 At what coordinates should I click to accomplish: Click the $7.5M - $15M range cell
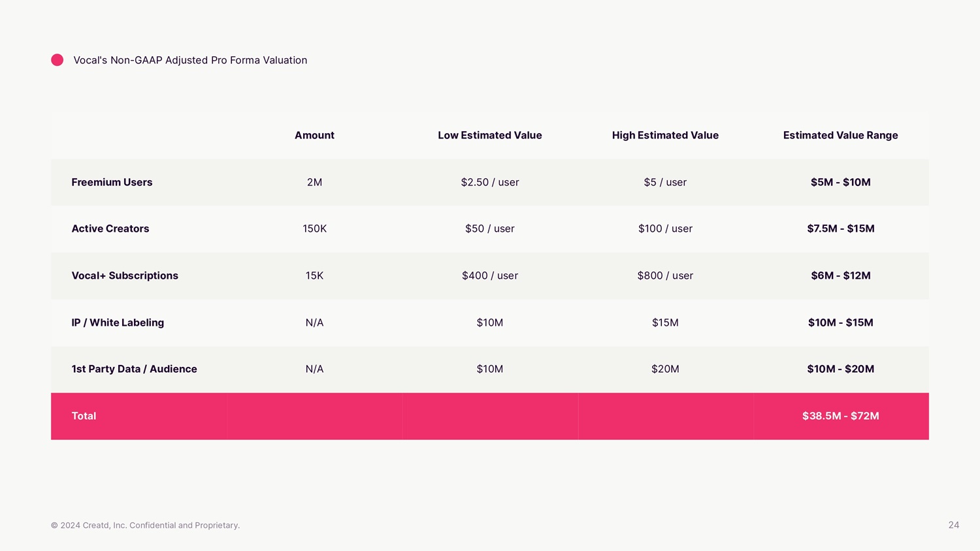(x=840, y=228)
